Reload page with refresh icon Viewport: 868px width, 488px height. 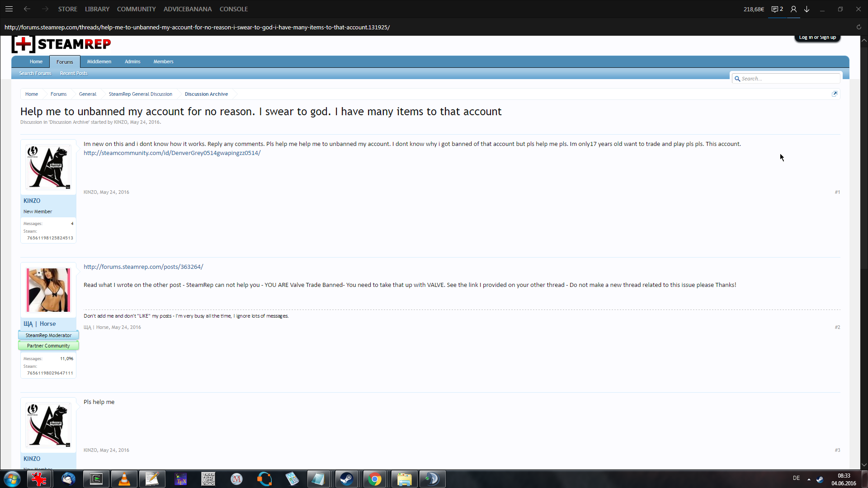pyautogui.click(x=859, y=27)
